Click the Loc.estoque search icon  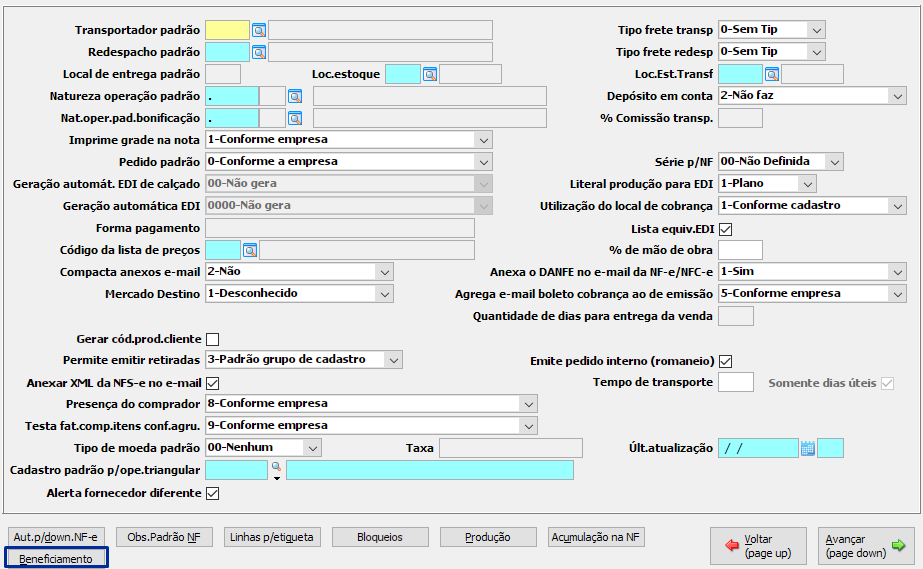tap(430, 75)
